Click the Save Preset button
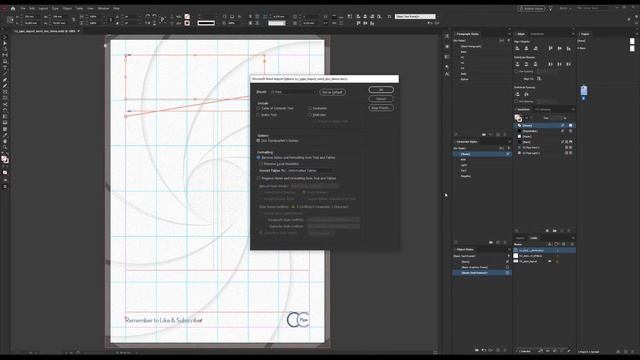The image size is (640, 360). click(x=381, y=108)
